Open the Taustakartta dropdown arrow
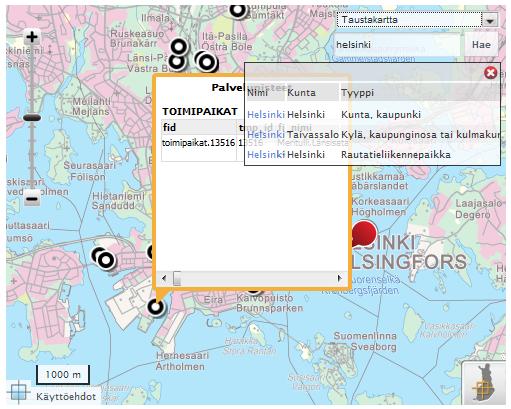This screenshot has height=409, width=511. coord(490,20)
